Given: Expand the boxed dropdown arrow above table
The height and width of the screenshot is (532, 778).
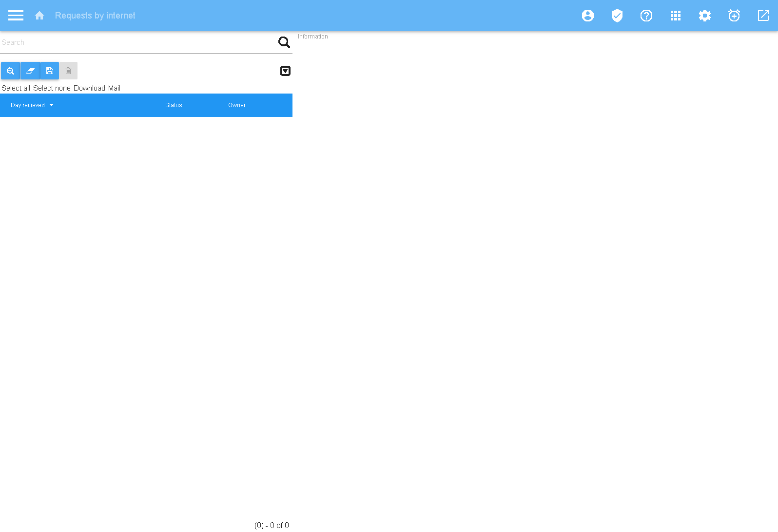Looking at the screenshot, I should [286, 71].
